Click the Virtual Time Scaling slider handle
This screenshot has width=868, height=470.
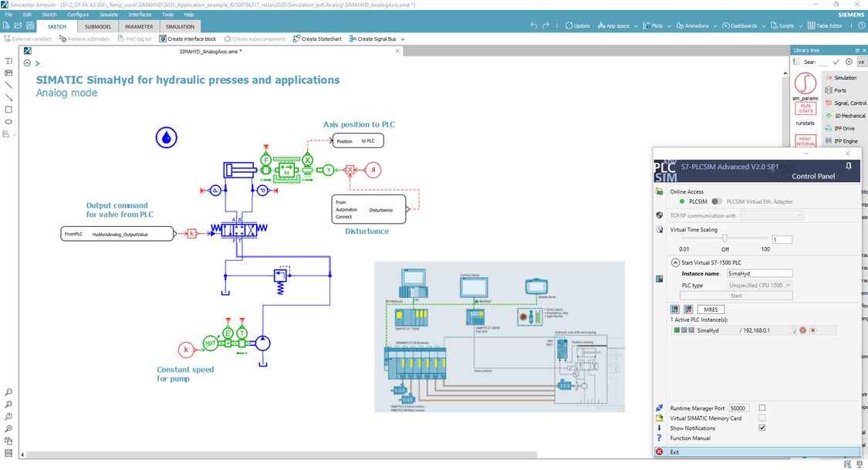724,238
